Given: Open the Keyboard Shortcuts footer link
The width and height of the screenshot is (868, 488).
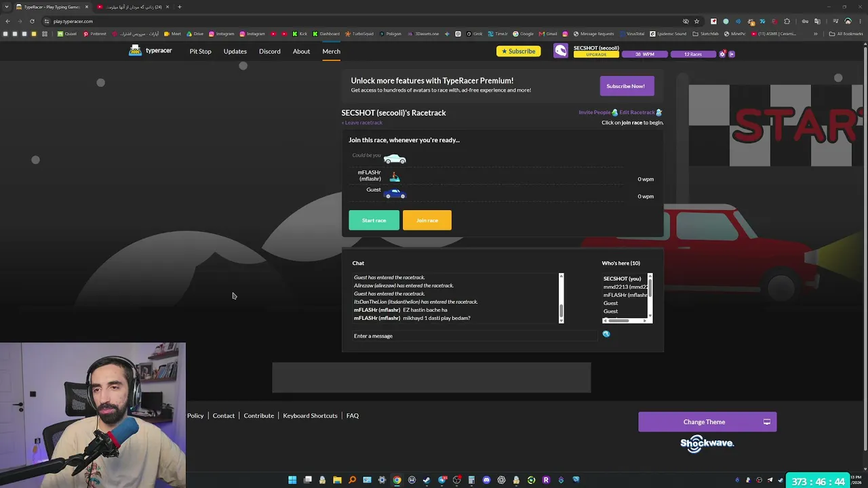Looking at the screenshot, I should point(310,415).
